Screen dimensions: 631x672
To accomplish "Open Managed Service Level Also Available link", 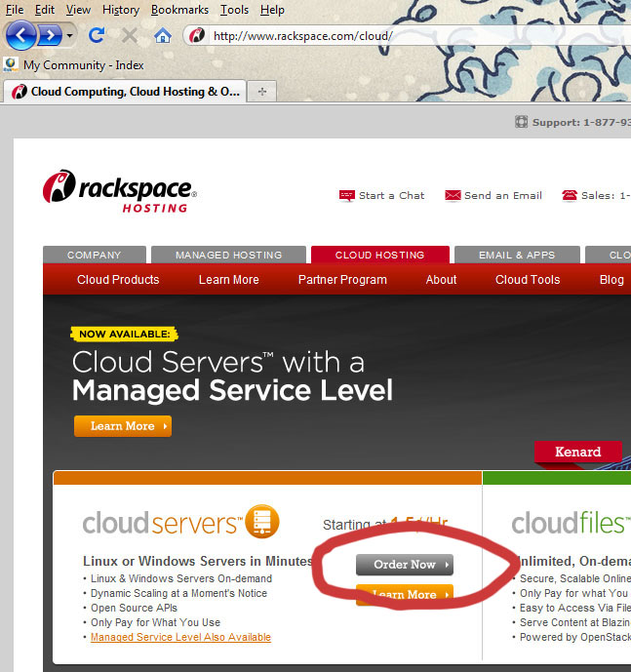I will click(180, 637).
